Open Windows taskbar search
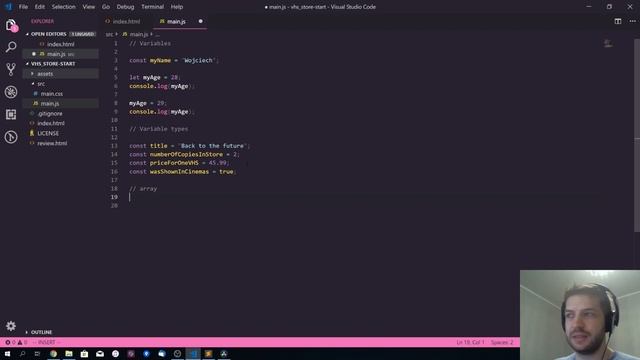The height and width of the screenshot is (360, 640). pos(22,353)
